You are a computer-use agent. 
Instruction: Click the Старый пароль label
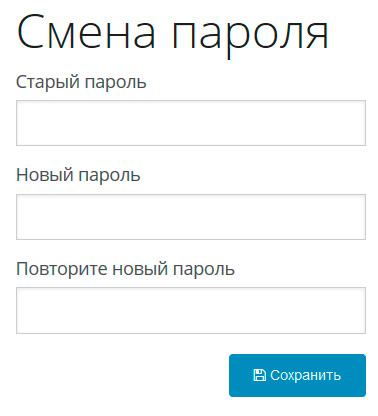tap(81, 82)
